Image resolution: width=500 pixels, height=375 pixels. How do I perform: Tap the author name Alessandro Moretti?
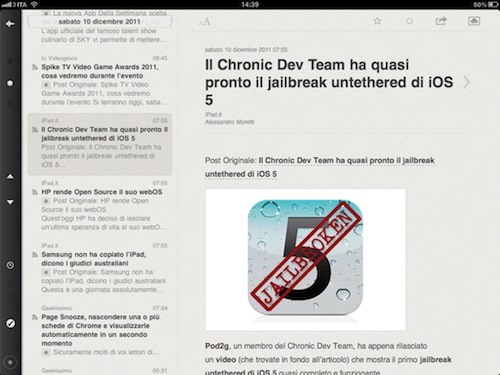click(229, 122)
